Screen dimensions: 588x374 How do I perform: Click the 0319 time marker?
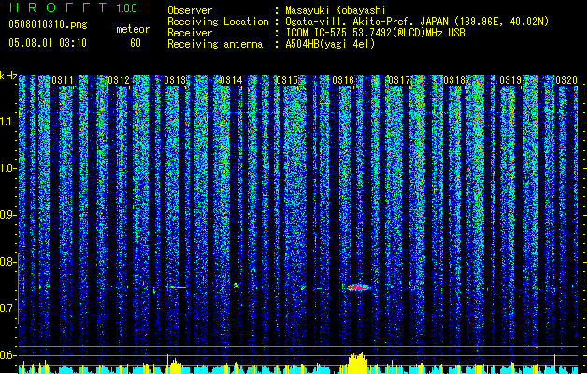pyautogui.click(x=510, y=80)
